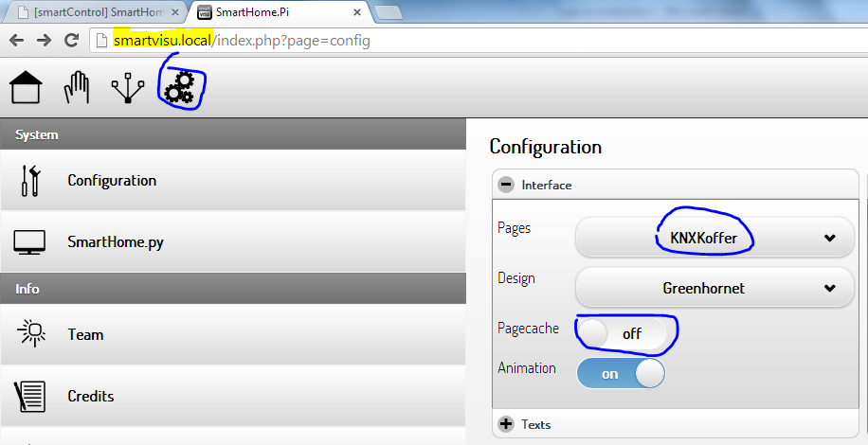
Task: Click the Pages label
Action: point(515,228)
